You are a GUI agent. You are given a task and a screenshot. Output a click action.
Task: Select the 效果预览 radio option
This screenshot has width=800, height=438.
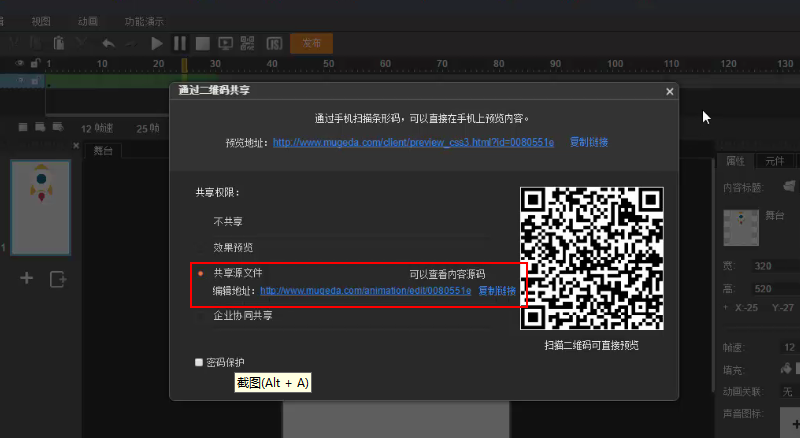201,248
